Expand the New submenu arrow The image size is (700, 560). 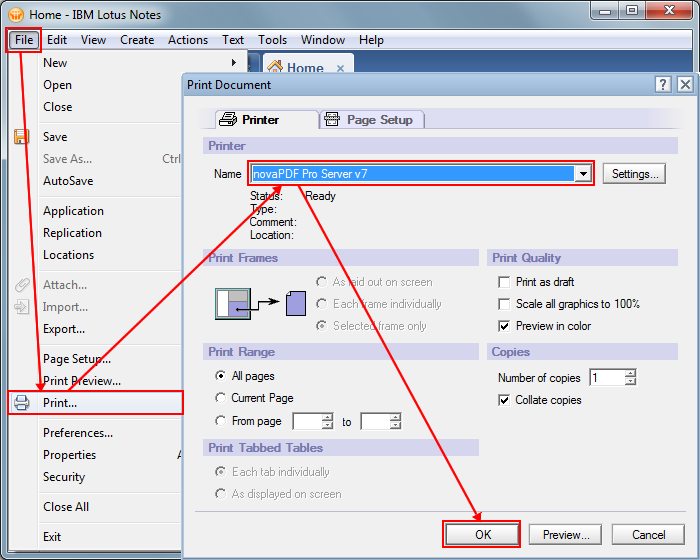coord(234,63)
